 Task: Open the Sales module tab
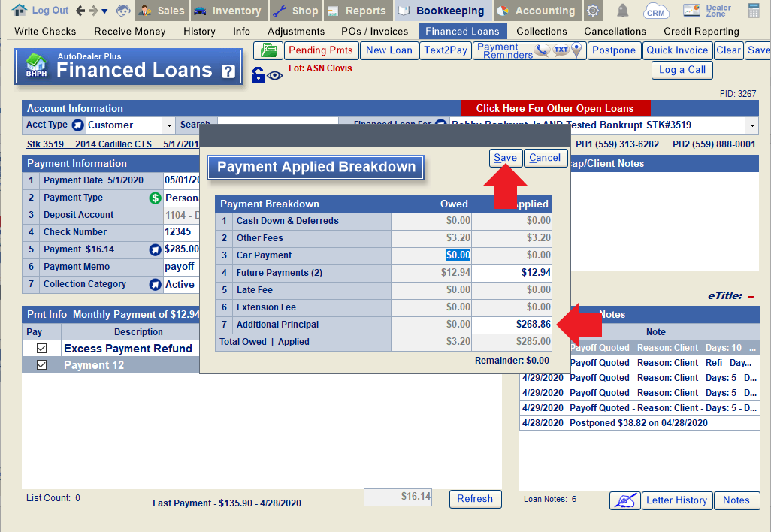tap(162, 11)
